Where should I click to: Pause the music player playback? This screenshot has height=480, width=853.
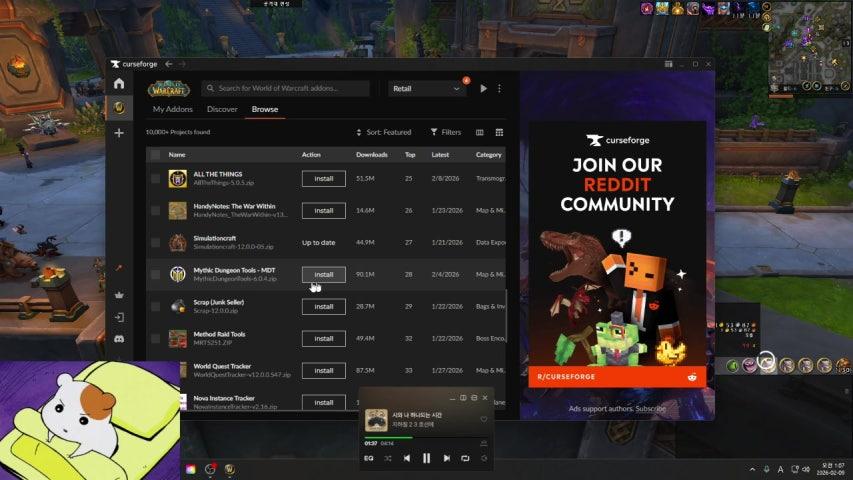tap(426, 458)
